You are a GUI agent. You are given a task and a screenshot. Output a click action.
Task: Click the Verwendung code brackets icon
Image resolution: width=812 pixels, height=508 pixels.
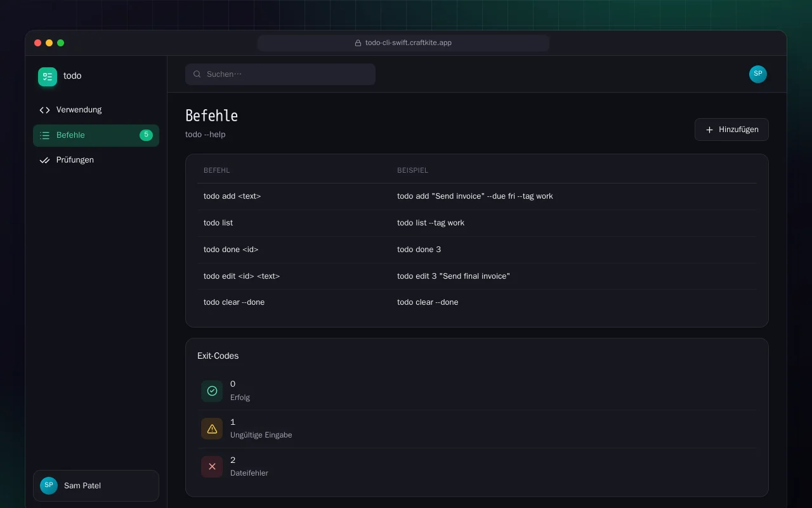point(44,110)
